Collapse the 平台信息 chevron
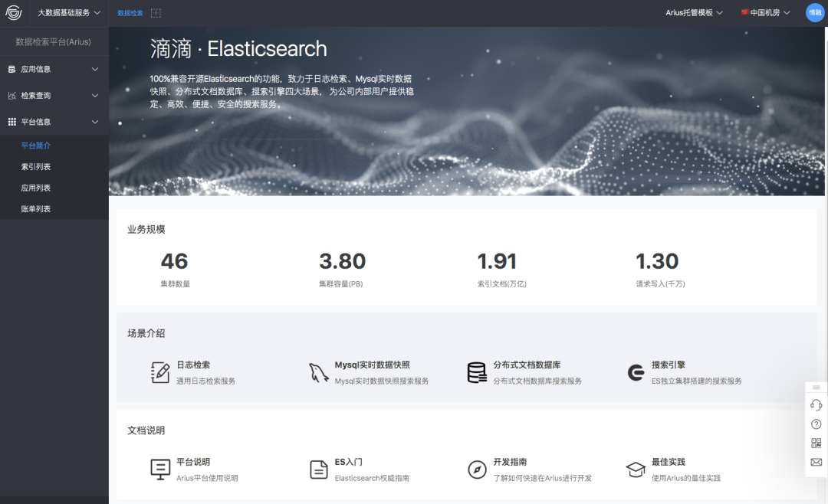Image resolution: width=828 pixels, height=504 pixels. coord(95,122)
